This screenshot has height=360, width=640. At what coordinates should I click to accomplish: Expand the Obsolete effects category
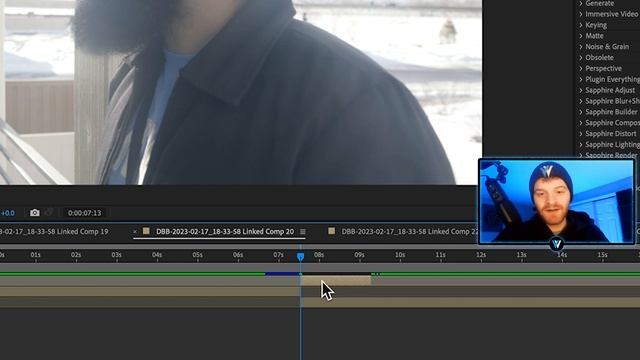pyautogui.click(x=581, y=58)
